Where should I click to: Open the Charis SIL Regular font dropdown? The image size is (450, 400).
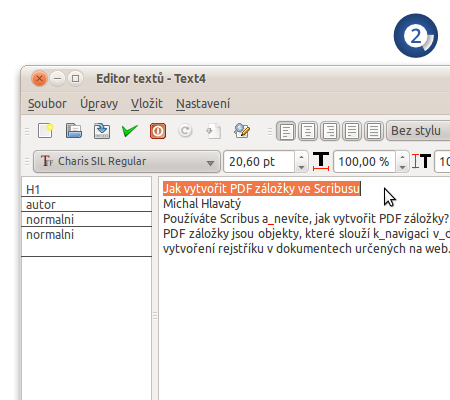127,162
